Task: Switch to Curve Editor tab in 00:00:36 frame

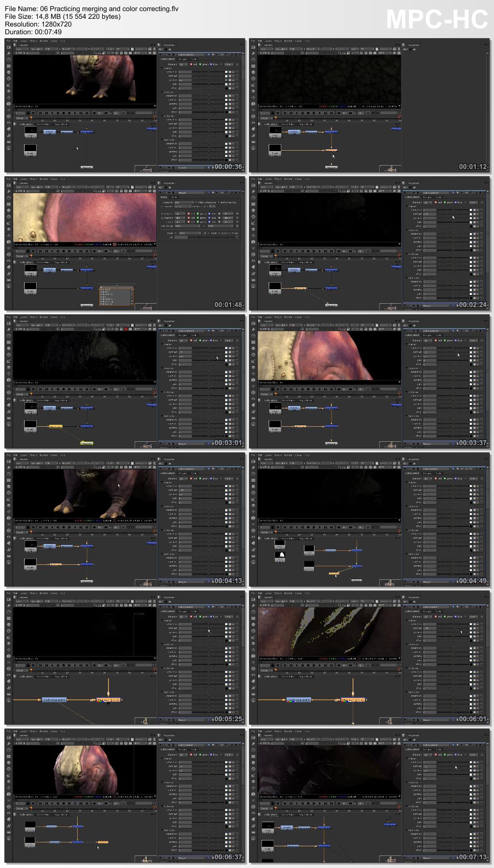Action: coord(44,124)
